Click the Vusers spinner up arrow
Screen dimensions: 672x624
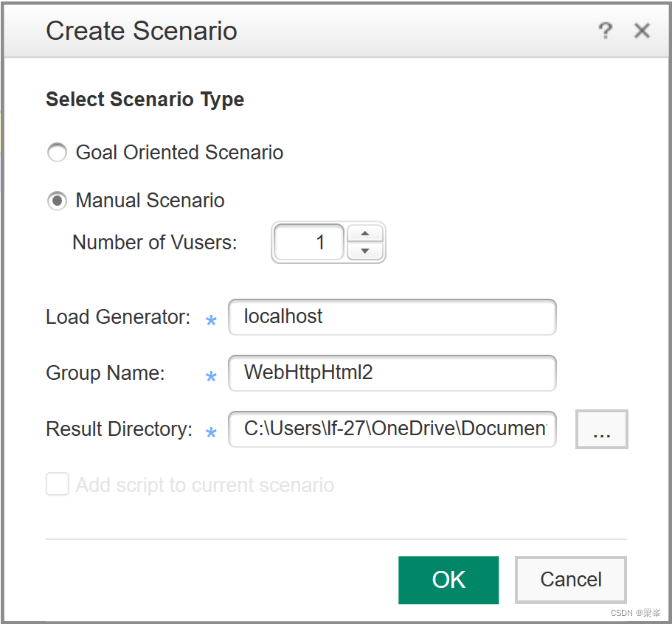[x=364, y=233]
